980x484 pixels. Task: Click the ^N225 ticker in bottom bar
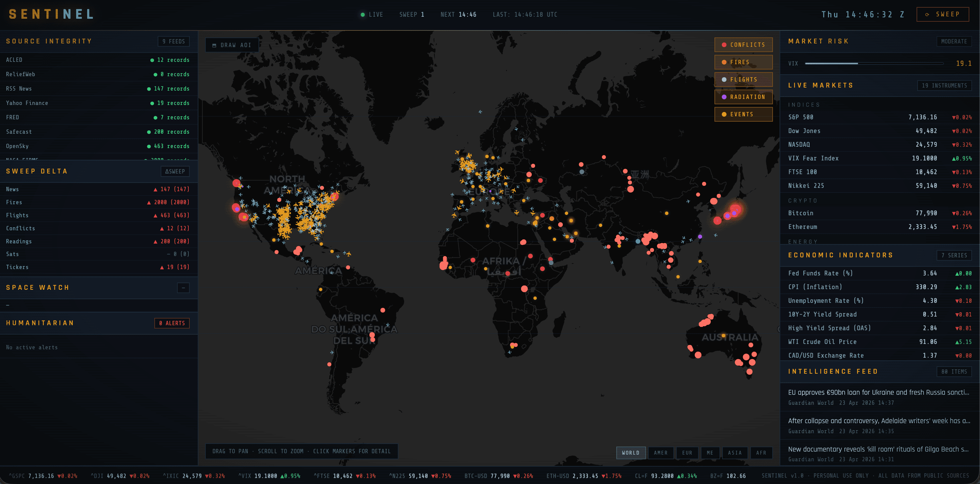420,476
